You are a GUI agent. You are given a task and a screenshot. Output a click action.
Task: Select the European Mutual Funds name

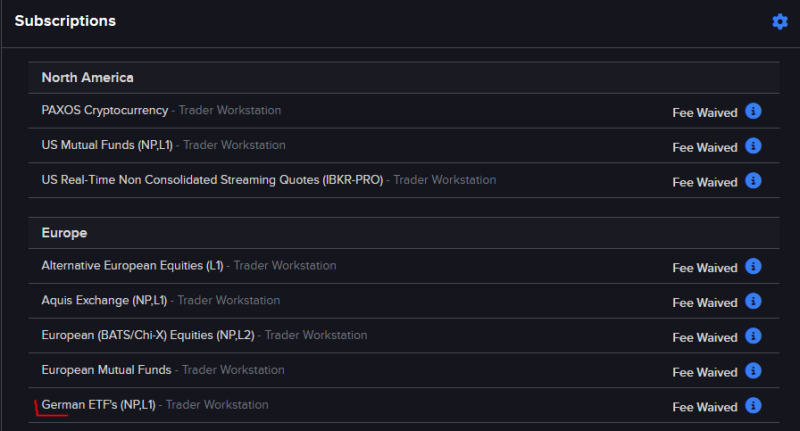click(106, 370)
